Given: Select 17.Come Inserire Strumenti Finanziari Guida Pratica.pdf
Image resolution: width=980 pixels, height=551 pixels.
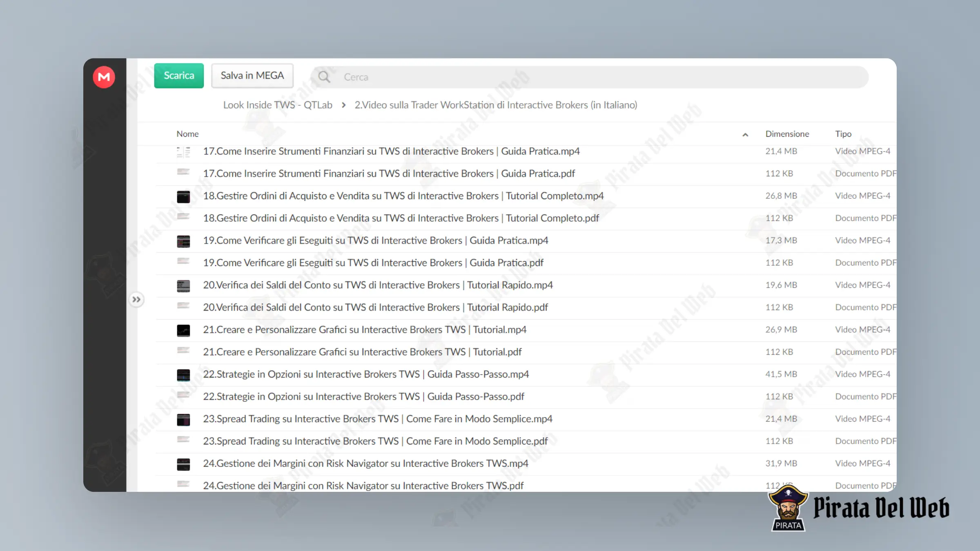Looking at the screenshot, I should click(x=389, y=173).
